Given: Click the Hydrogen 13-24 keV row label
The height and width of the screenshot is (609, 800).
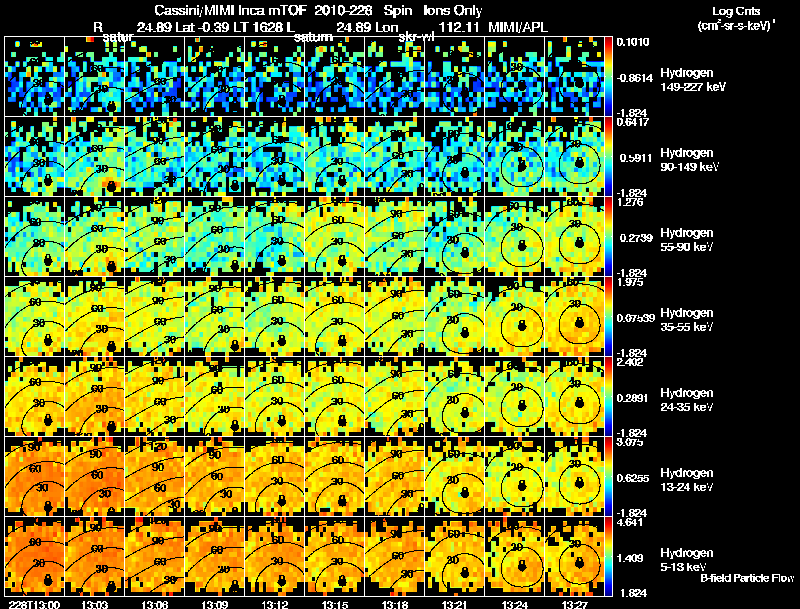Looking at the screenshot, I should point(687,480).
